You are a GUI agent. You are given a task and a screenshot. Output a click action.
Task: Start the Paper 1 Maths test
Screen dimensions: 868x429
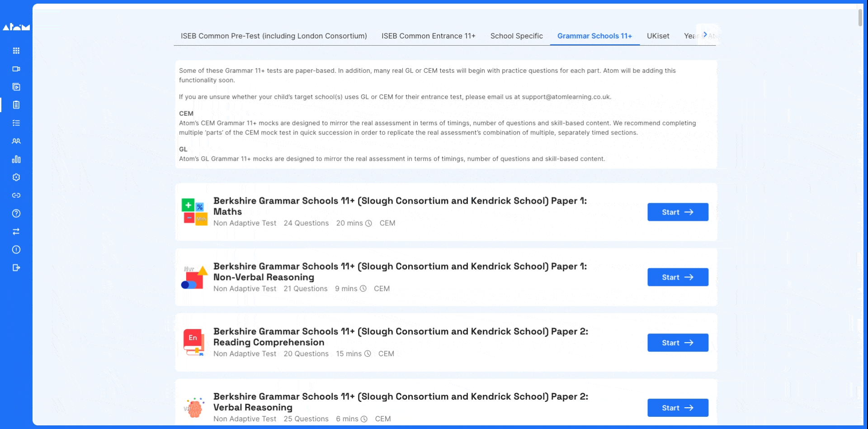[x=678, y=212]
